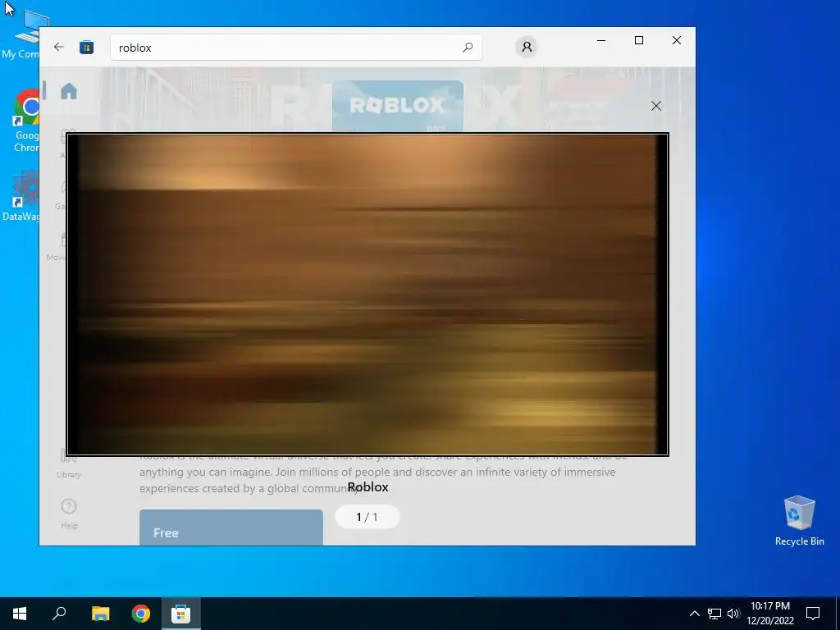Launch File Explorer from the taskbar

pyautogui.click(x=100, y=614)
